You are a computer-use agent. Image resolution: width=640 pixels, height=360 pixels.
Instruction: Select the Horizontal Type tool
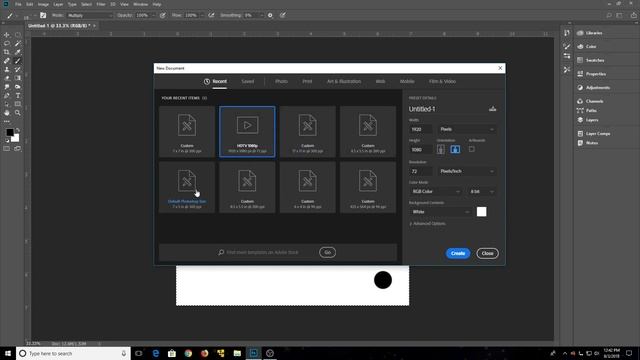(18, 96)
